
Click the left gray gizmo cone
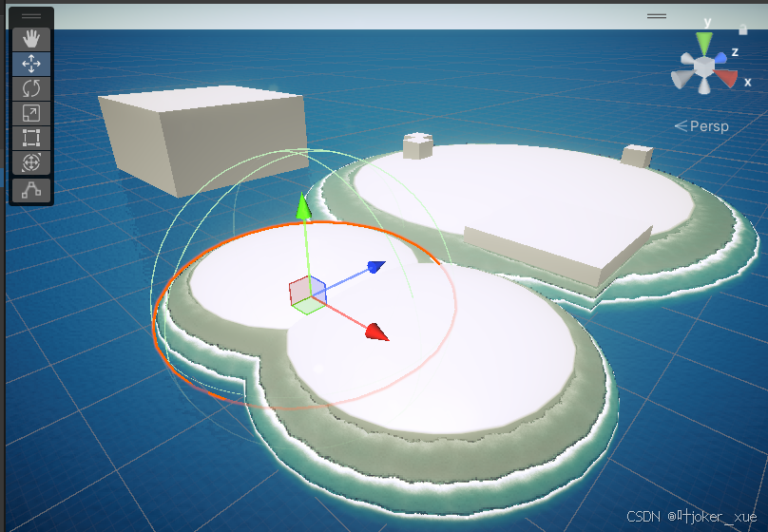(682, 79)
